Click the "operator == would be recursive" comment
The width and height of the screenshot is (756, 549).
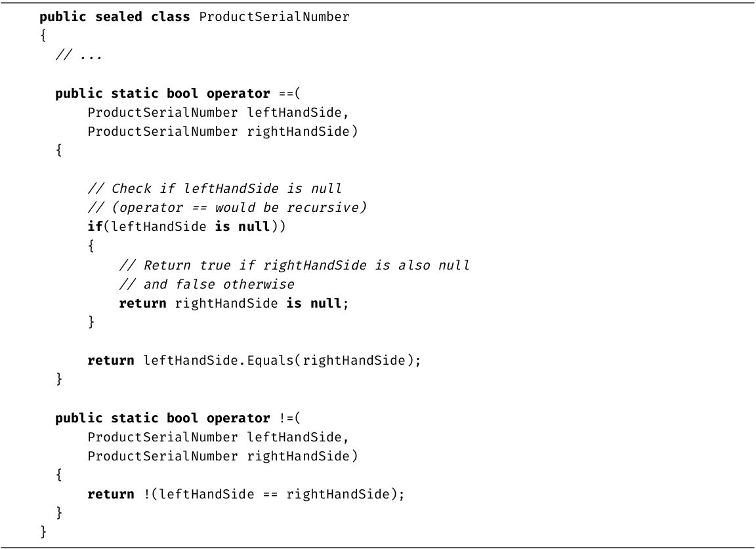pos(226,208)
